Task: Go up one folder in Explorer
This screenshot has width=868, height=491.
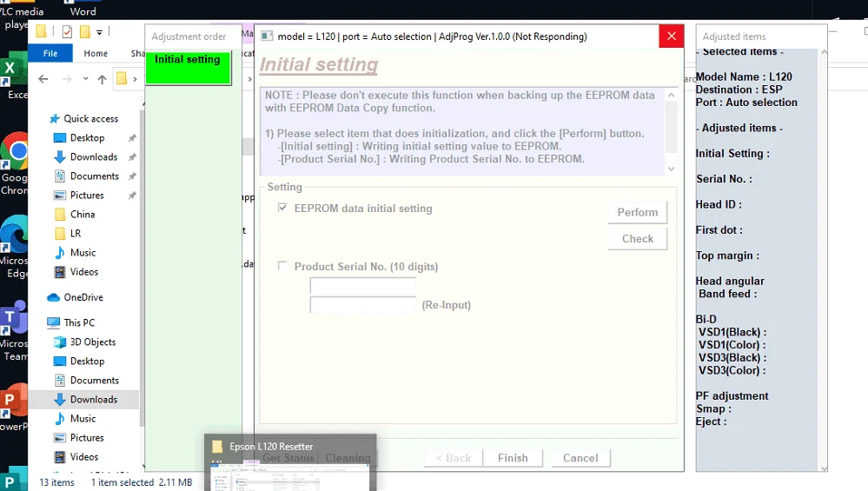Action: [x=102, y=79]
